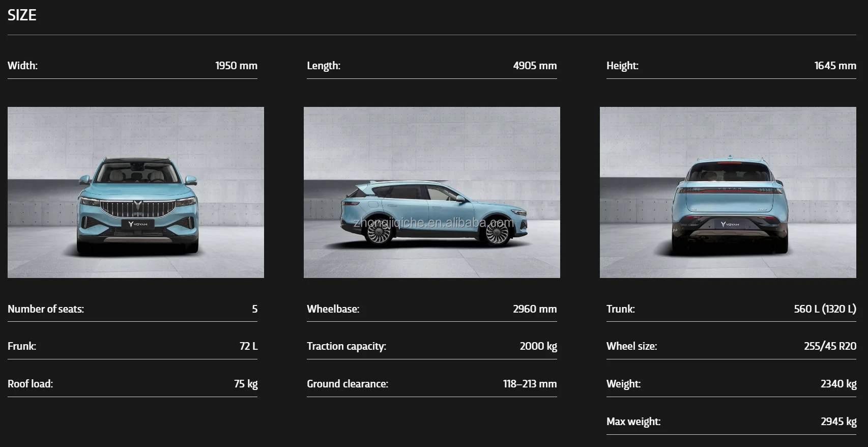Click the front view car image
Screen dimensions: 868x447
[135, 192]
